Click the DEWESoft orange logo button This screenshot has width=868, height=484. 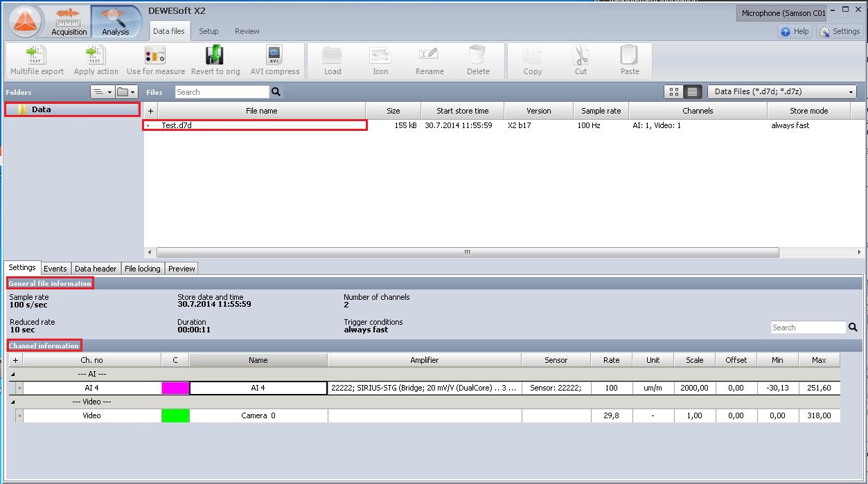tap(26, 21)
